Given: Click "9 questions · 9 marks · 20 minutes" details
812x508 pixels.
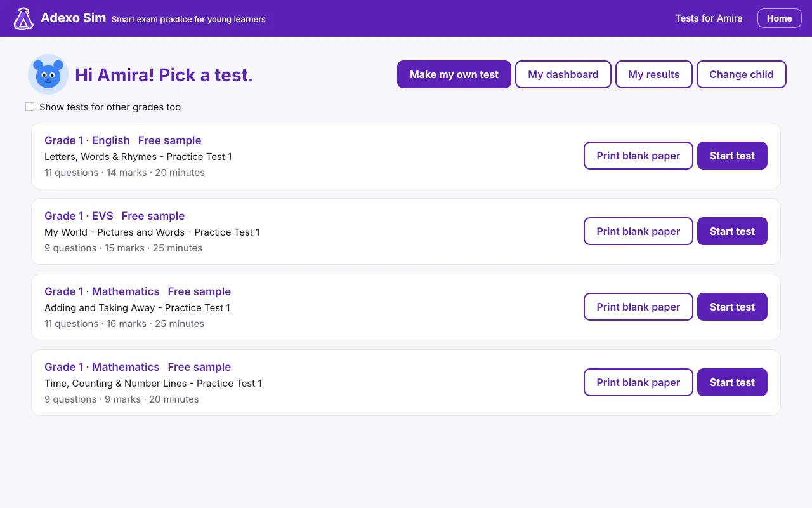Looking at the screenshot, I should coord(122,399).
